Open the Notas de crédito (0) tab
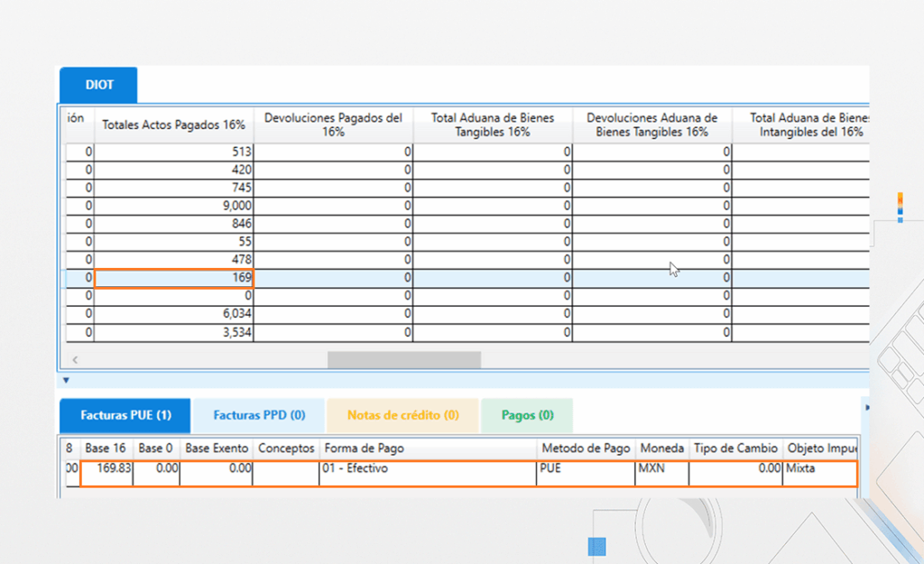This screenshot has width=924, height=564. (x=402, y=415)
